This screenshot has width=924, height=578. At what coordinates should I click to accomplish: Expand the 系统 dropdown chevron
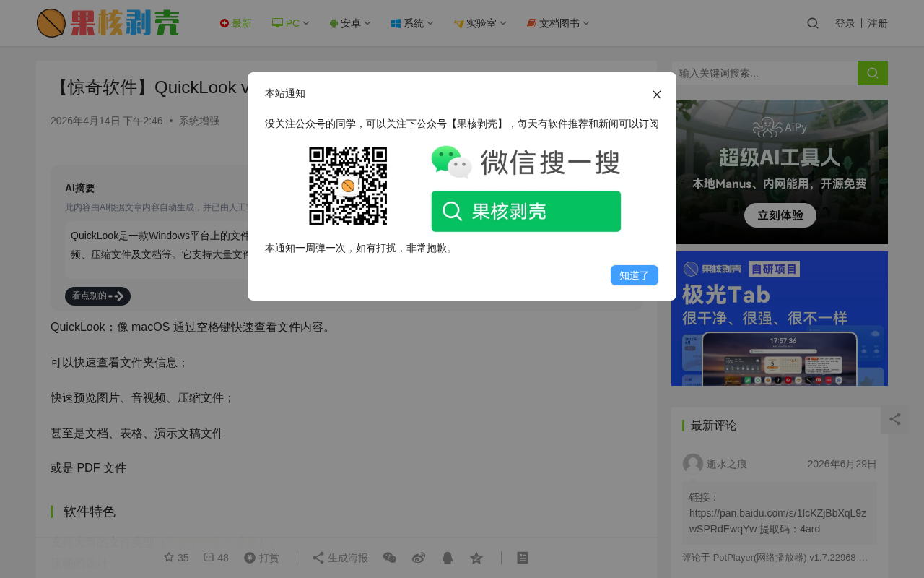click(x=430, y=23)
